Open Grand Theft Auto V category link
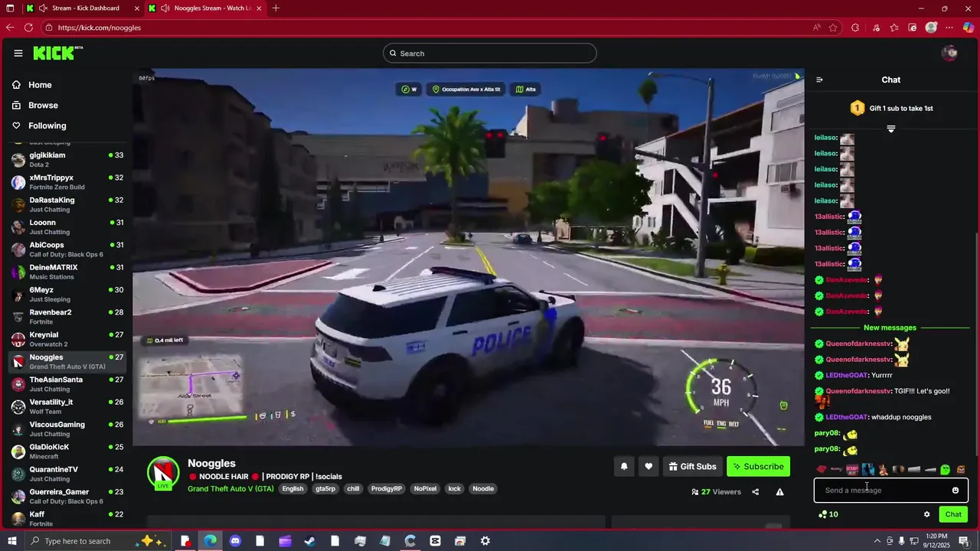980x551 pixels. [x=230, y=488]
